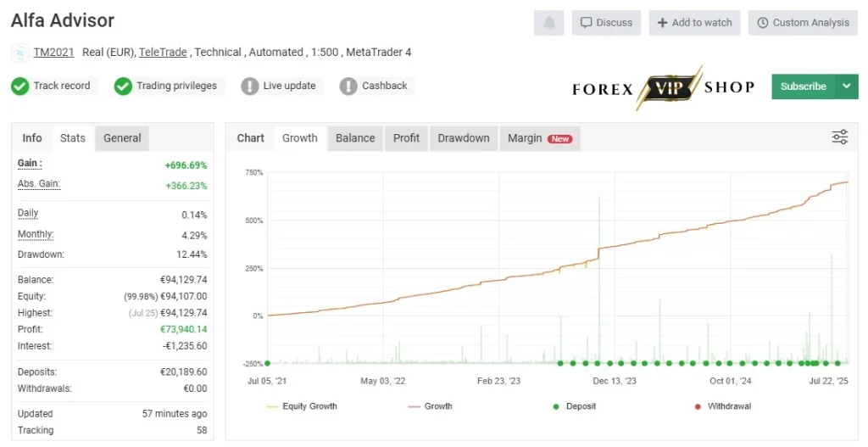The height and width of the screenshot is (447, 868).
Task: Click the Monthly label
Action: [x=36, y=234]
